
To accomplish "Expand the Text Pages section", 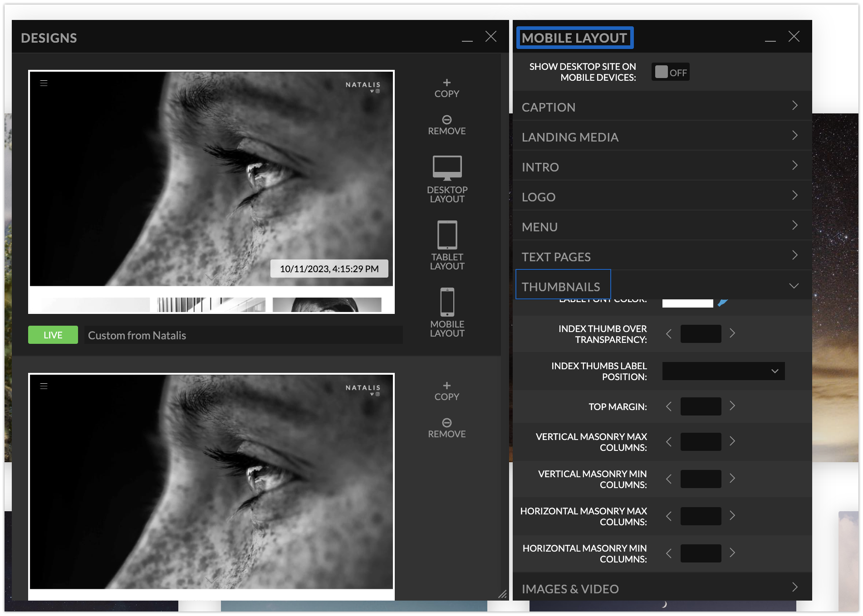I will click(662, 256).
